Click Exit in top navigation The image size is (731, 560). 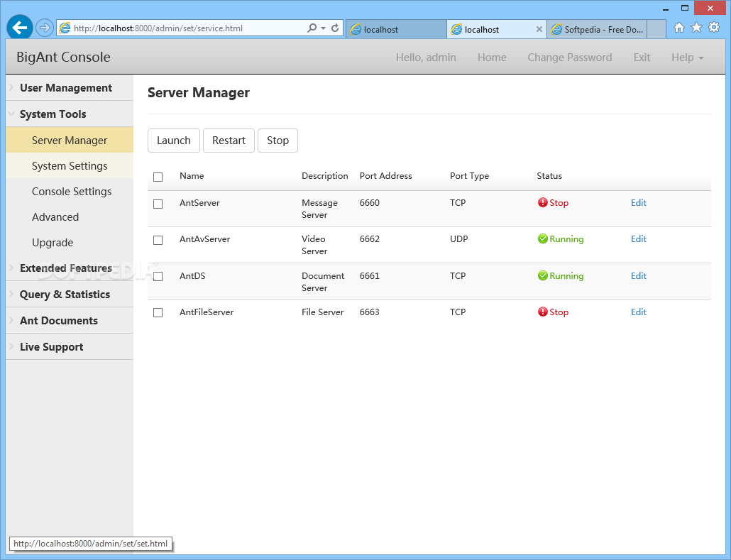[642, 57]
